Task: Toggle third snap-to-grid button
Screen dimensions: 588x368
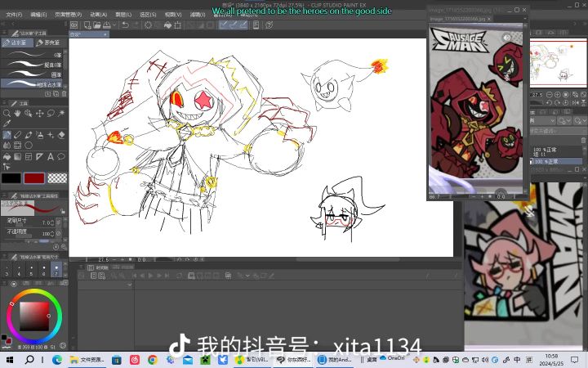Action: click(243, 25)
